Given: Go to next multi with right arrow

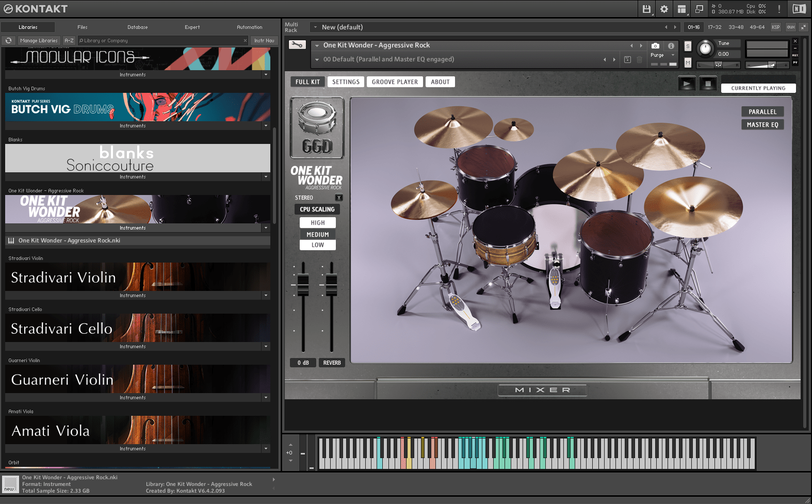Looking at the screenshot, I should point(675,27).
